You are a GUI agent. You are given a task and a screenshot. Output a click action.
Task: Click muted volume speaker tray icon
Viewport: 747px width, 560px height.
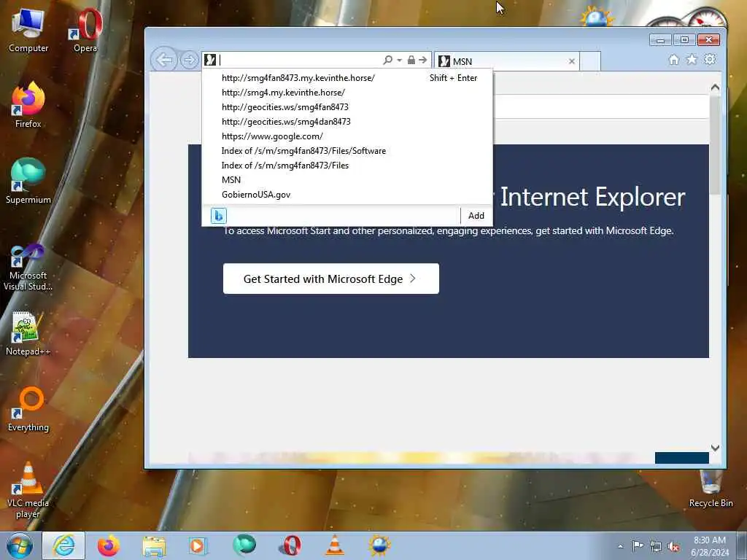point(673,546)
